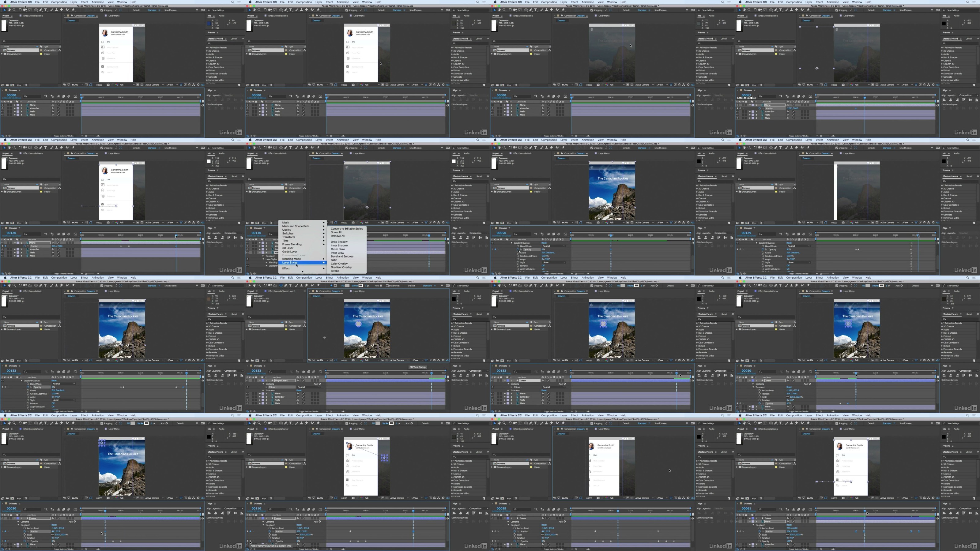Click Stroke color swatch beside Bezier Path

click(361, 286)
